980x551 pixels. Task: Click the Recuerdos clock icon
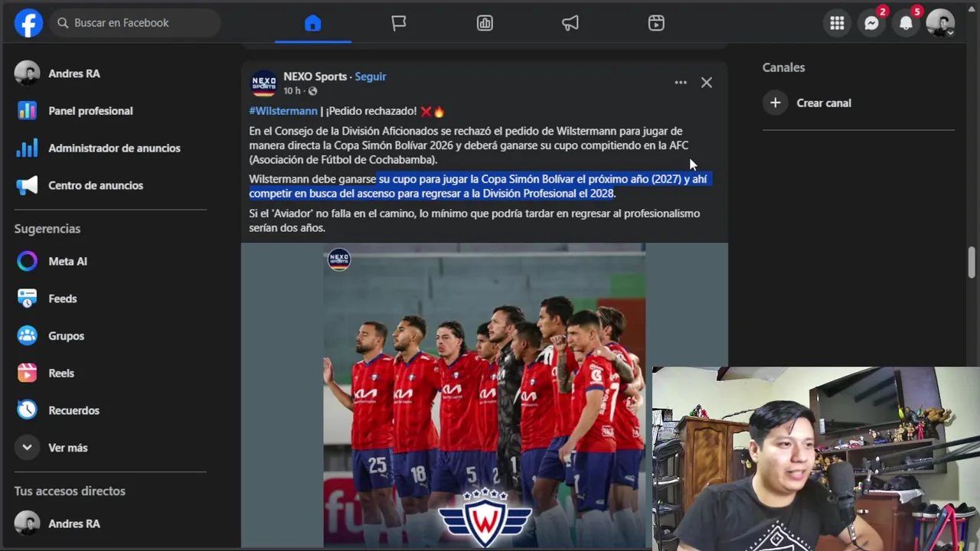27,410
